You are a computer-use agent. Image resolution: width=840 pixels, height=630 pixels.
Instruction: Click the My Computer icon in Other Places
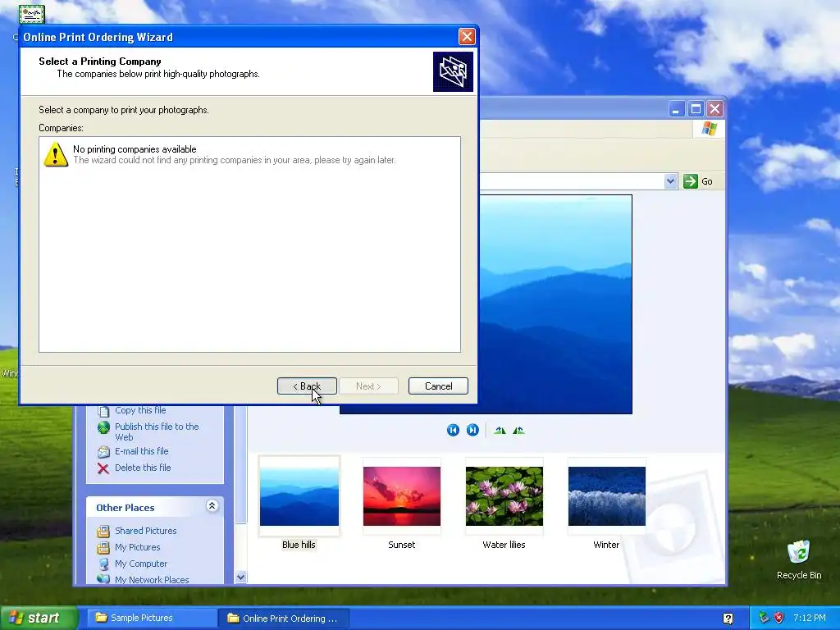[103, 564]
